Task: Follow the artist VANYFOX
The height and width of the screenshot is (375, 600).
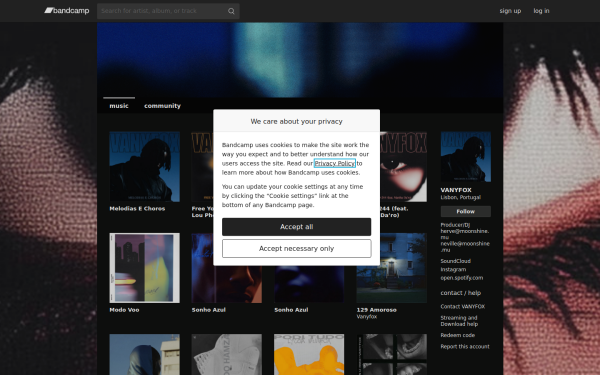Action: click(x=466, y=211)
